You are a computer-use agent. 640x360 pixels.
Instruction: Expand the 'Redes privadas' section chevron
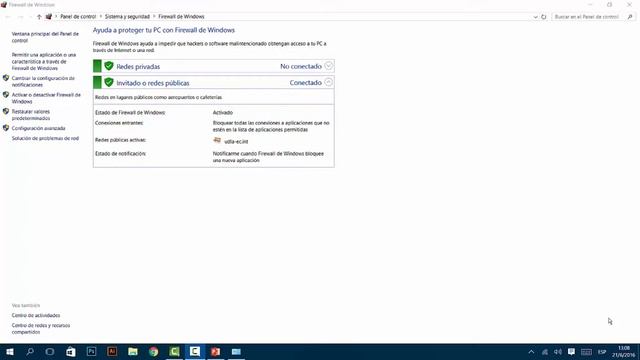coord(329,66)
